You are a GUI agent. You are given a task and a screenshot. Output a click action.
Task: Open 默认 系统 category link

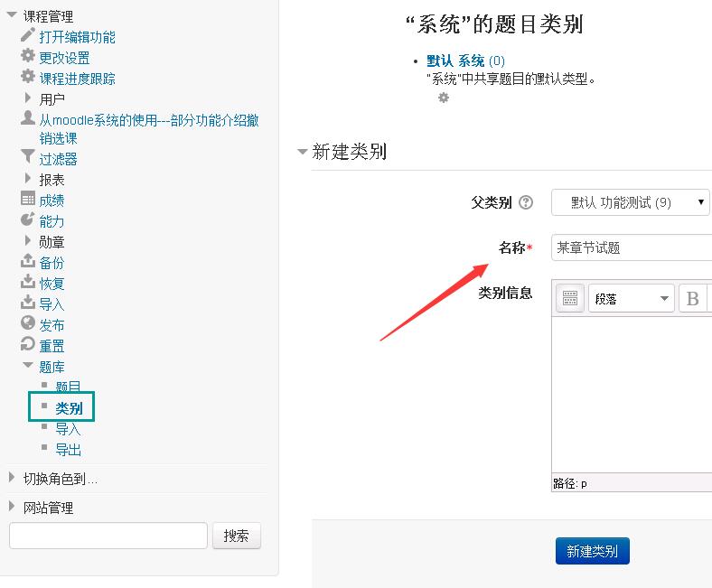(455, 61)
